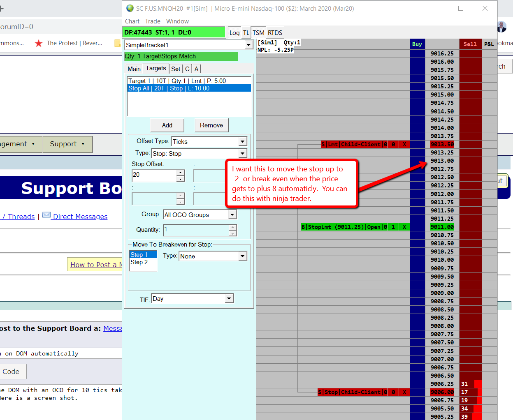Image resolution: width=513 pixels, height=420 pixels.
Task: Click the S|Stop|Child-Client order label
Action: [352, 392]
